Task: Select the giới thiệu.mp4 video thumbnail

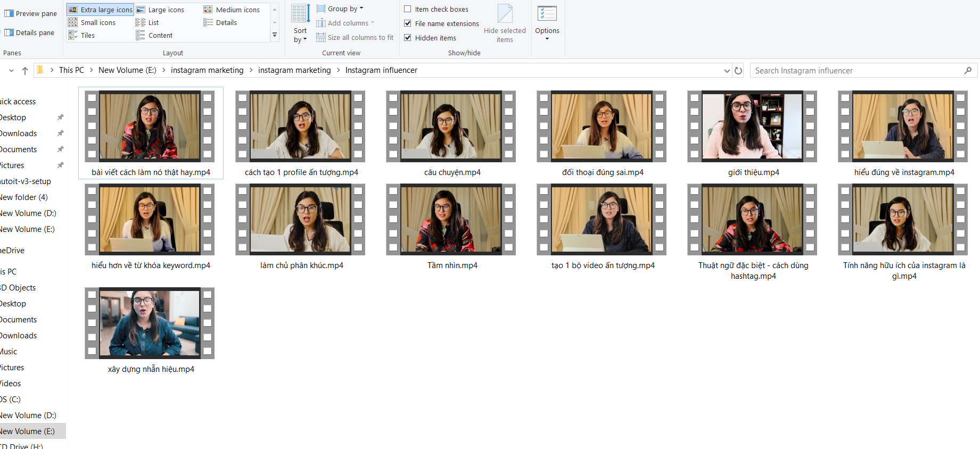Action: coord(753,127)
